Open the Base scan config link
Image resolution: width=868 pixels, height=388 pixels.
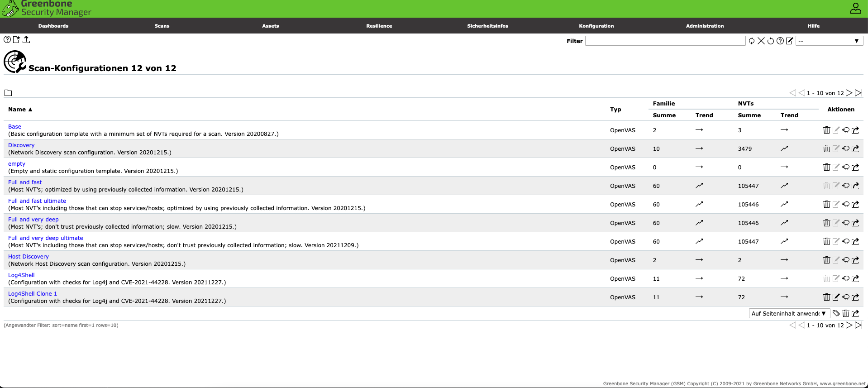point(14,127)
